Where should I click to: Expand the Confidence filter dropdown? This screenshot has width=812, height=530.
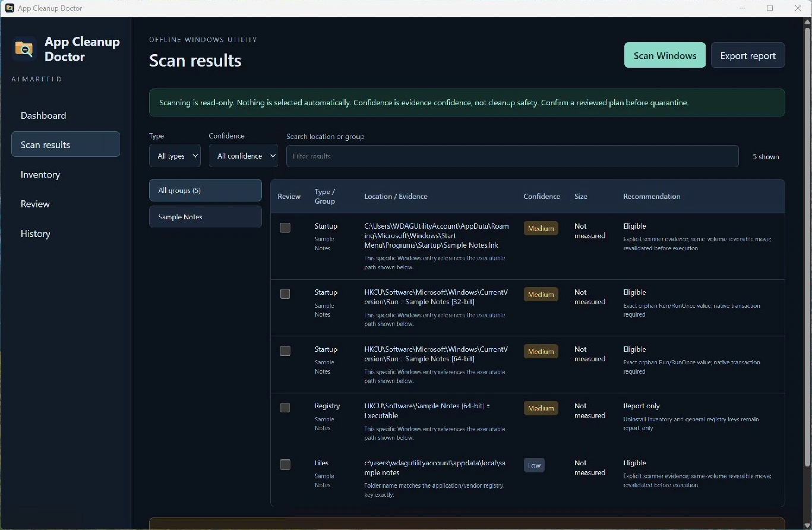click(x=244, y=156)
